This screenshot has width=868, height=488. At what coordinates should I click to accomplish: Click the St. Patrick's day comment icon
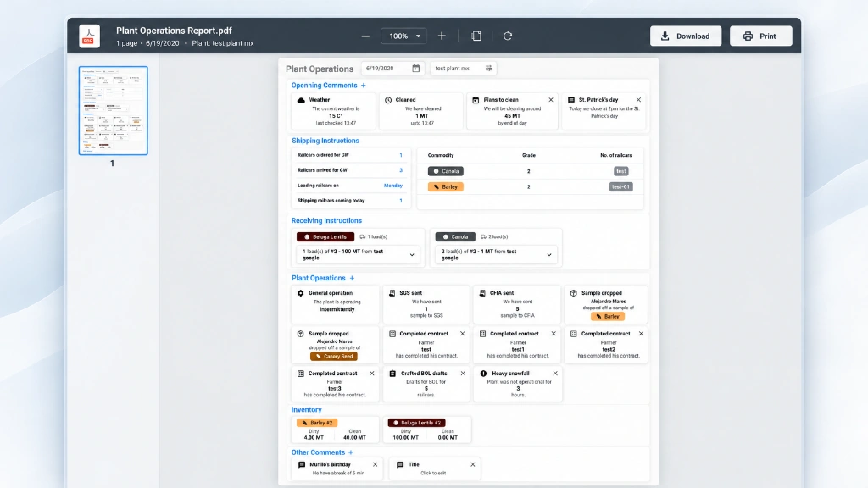(571, 100)
